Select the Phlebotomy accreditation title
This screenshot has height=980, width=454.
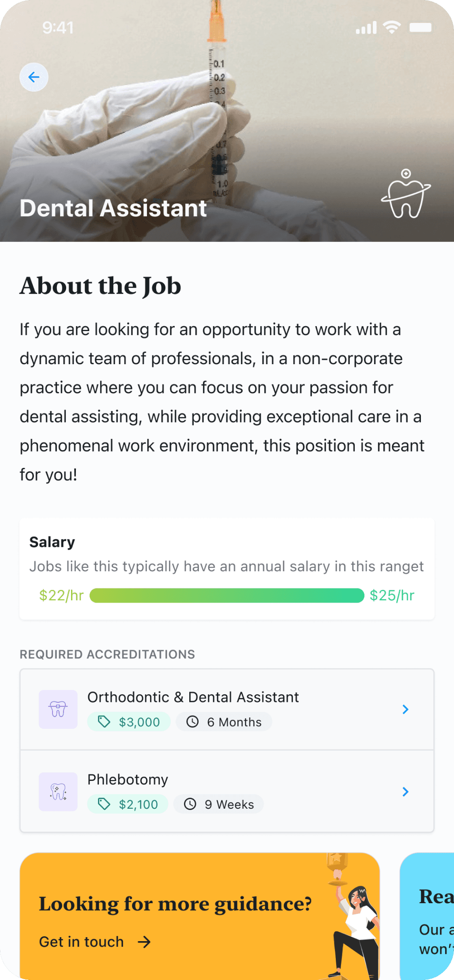coord(128,780)
